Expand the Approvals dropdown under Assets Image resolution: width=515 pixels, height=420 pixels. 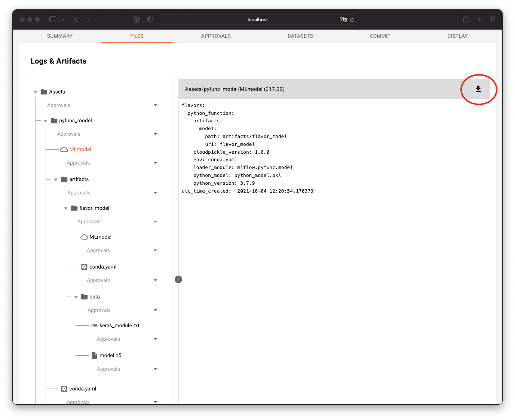coord(155,105)
